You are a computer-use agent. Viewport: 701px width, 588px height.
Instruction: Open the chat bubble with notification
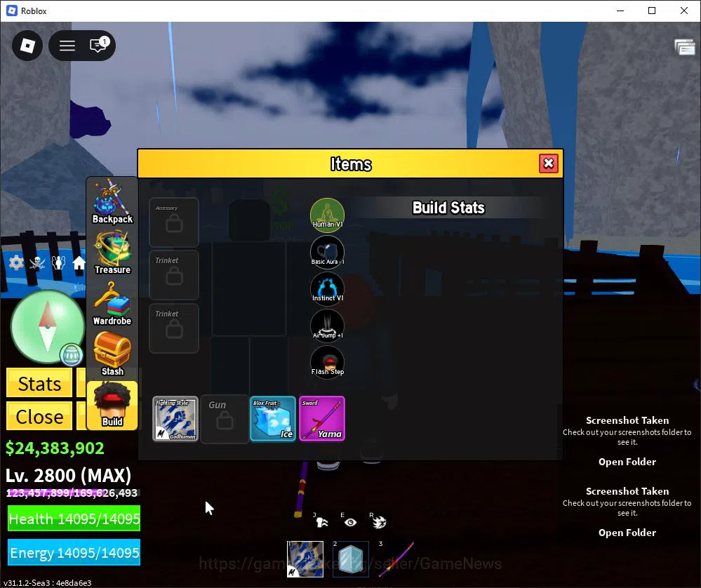pyautogui.click(x=98, y=45)
